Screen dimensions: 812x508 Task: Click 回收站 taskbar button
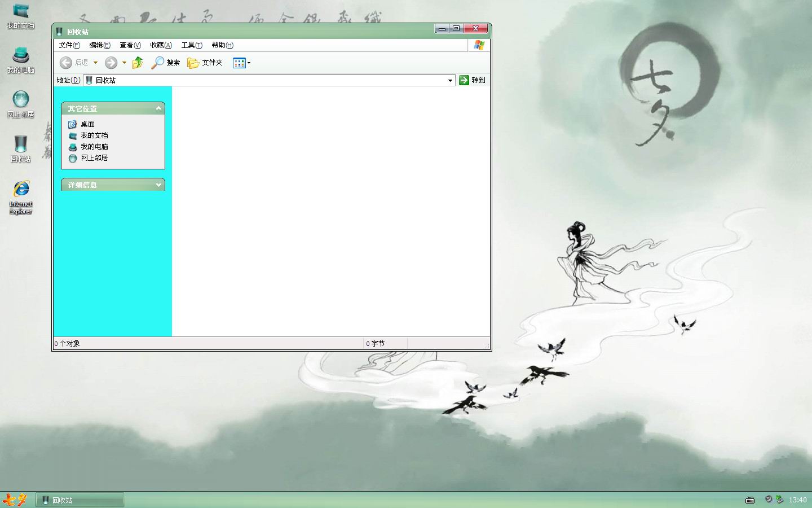80,500
